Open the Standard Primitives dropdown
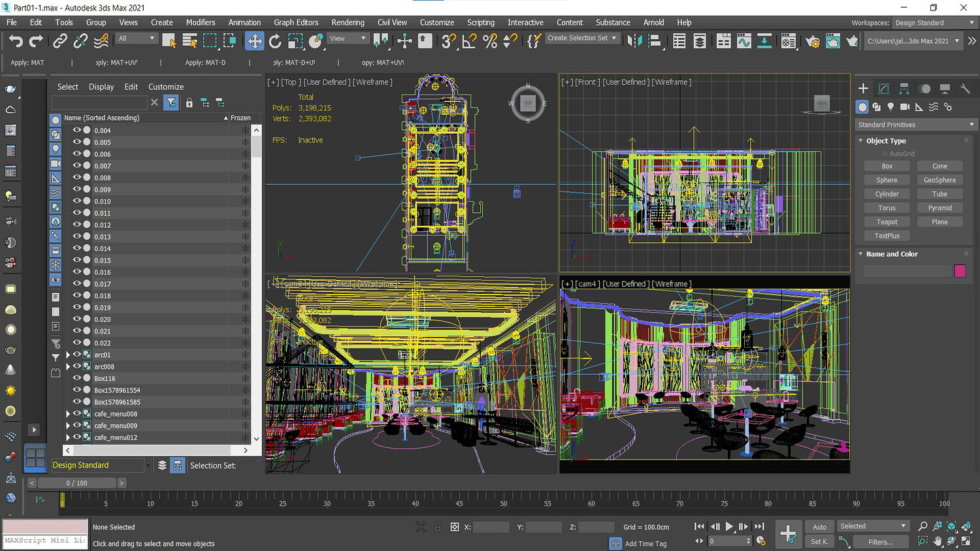 point(915,125)
